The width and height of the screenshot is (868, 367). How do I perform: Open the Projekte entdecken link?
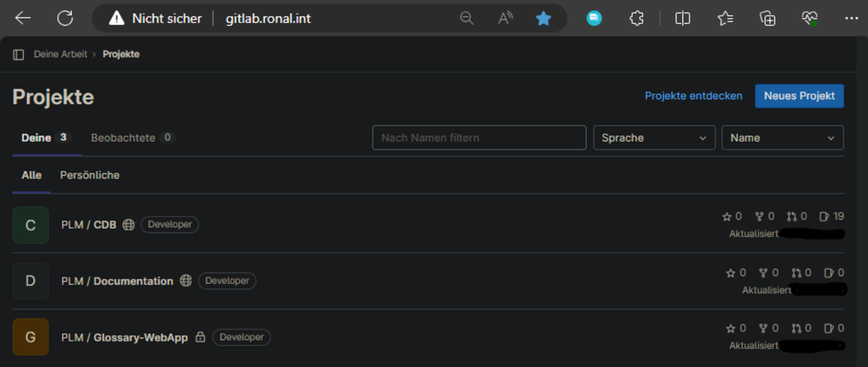coord(693,96)
